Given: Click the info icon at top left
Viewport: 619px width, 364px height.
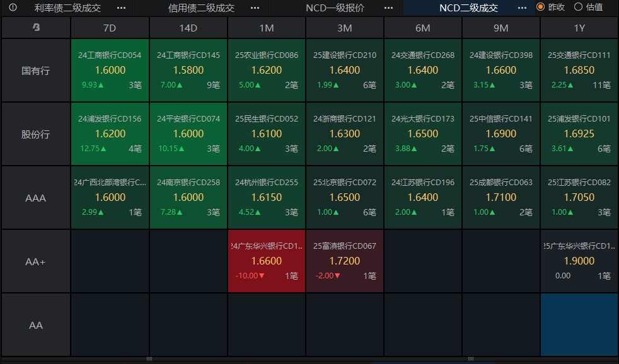Looking at the screenshot, I should (x=13, y=8).
